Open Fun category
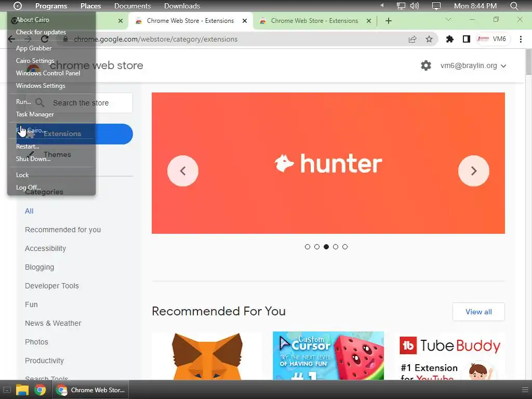 (x=31, y=304)
